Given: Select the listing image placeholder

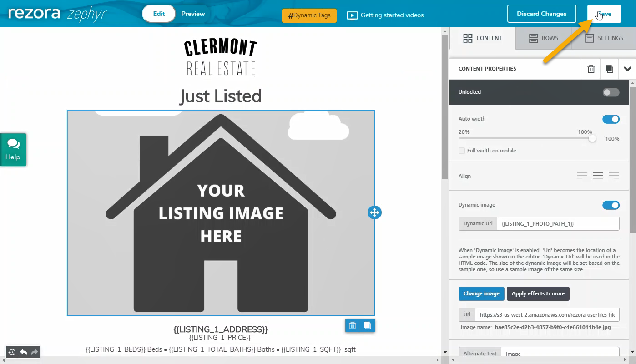Looking at the screenshot, I should 221,212.
